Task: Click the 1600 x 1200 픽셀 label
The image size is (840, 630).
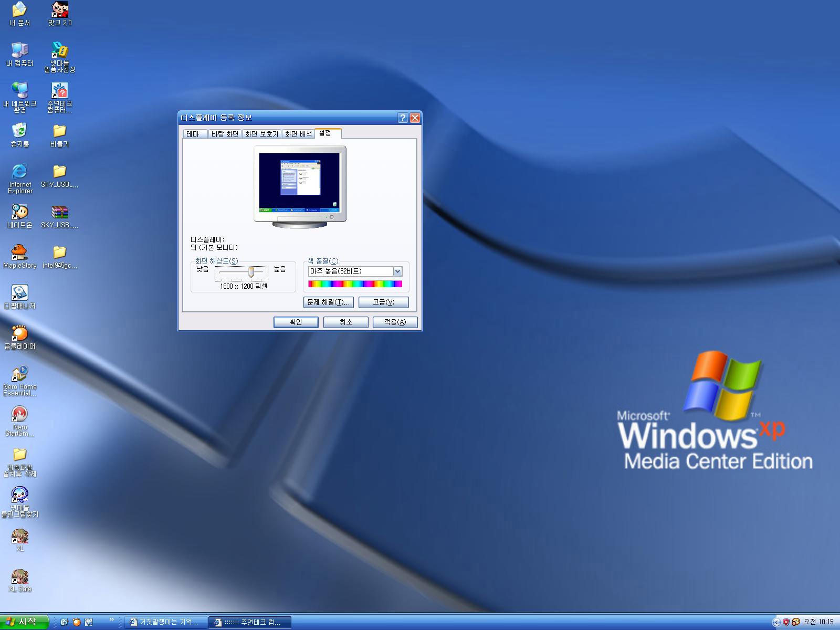Action: click(x=244, y=286)
